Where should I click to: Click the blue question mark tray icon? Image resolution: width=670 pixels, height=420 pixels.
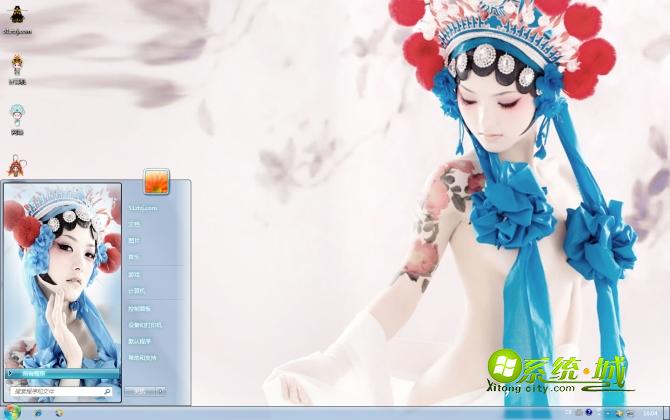(x=589, y=412)
